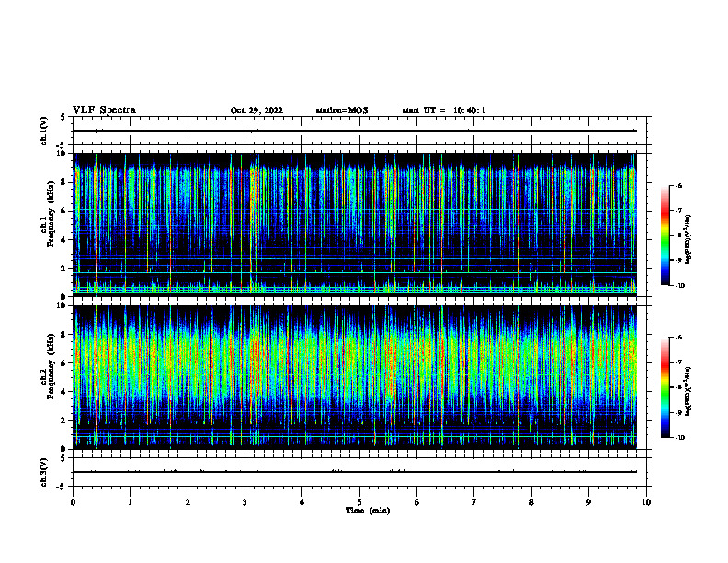Click the "start UT = 10:40:1" text
Image resolution: width=728 pixels, height=563 pixels.
(x=444, y=110)
